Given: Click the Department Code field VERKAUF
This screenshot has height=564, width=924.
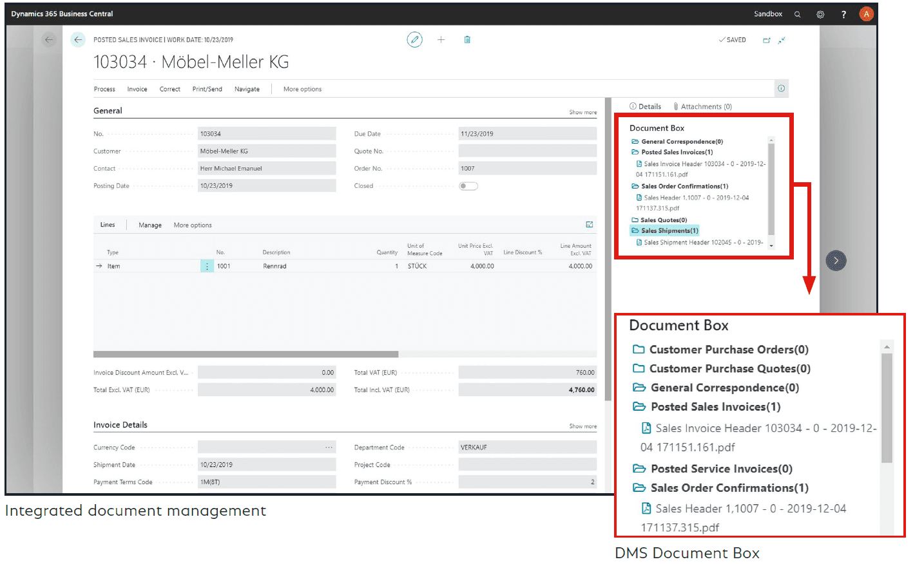Looking at the screenshot, I should [528, 447].
